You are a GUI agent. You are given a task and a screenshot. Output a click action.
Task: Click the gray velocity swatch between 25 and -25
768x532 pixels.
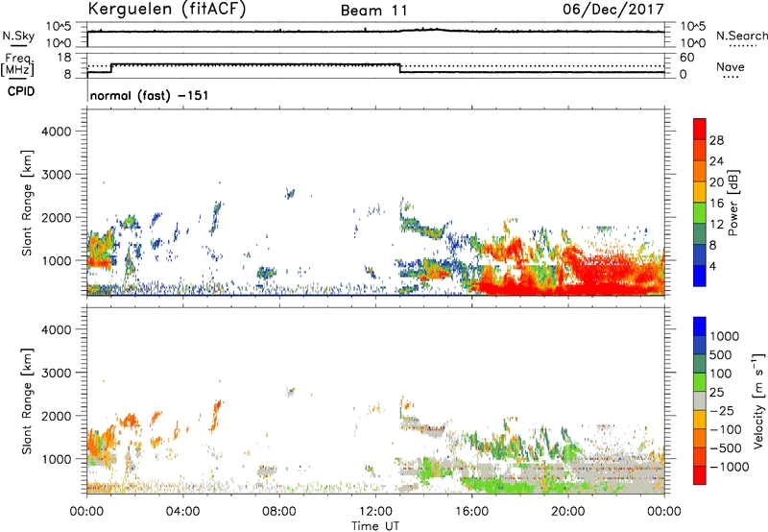pos(700,400)
